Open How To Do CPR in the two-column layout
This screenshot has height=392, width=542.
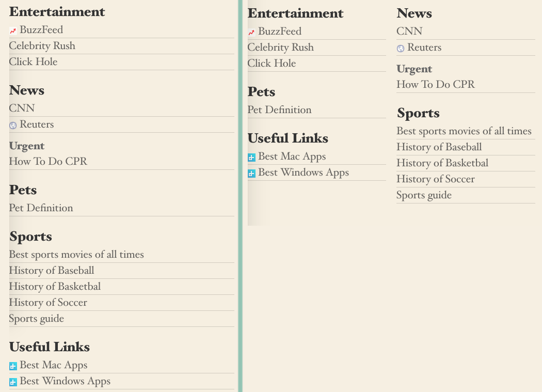[x=436, y=84]
